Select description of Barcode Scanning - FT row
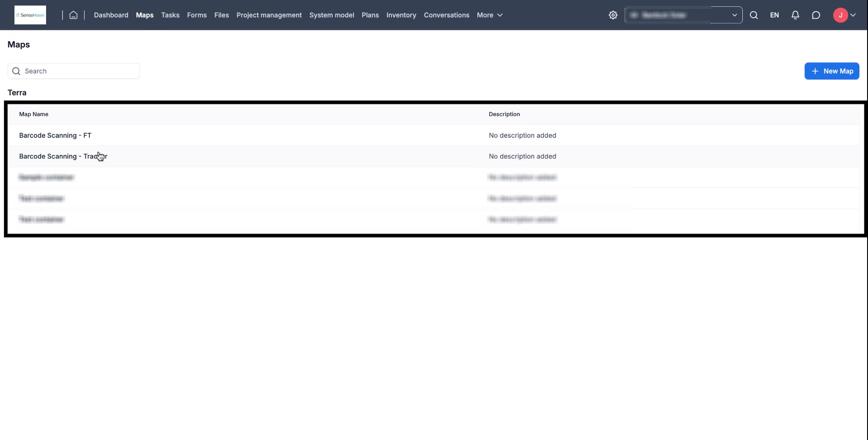 (x=523, y=135)
